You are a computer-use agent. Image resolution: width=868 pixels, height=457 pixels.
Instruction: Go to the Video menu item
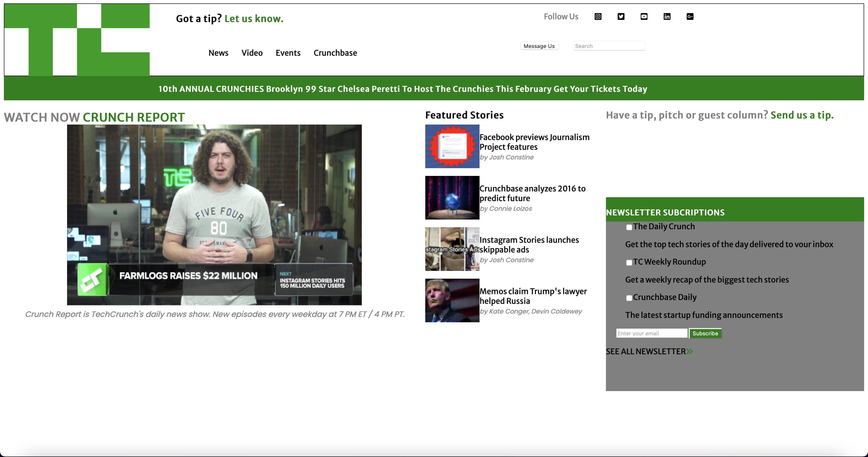coord(252,53)
